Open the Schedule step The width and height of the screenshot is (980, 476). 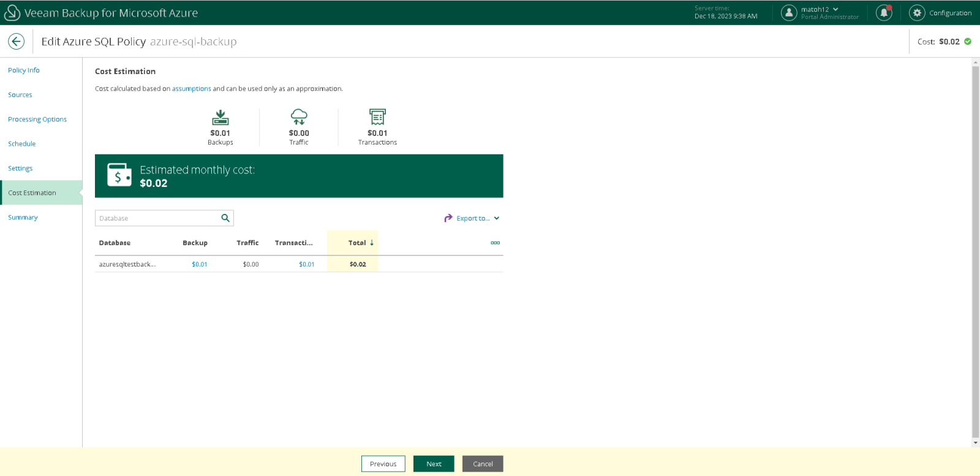point(22,144)
